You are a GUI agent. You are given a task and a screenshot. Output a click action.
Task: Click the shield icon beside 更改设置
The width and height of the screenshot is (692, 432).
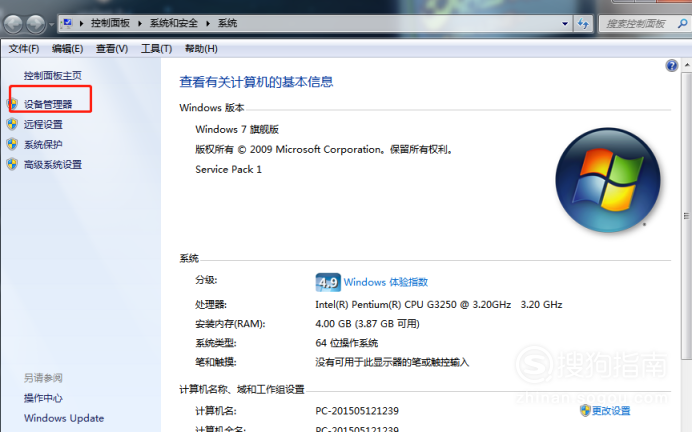pos(585,411)
